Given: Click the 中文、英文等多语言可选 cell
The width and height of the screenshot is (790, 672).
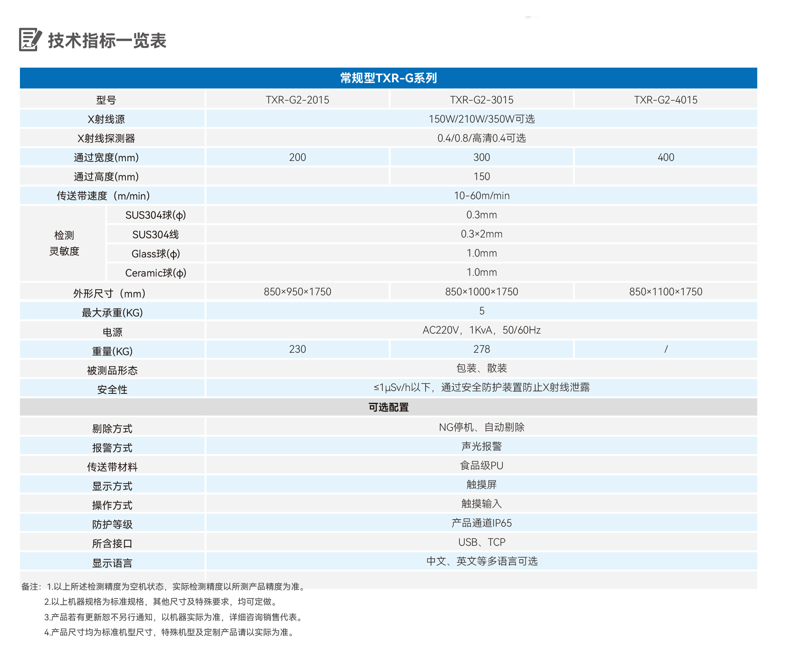Looking at the screenshot, I should click(x=481, y=561).
